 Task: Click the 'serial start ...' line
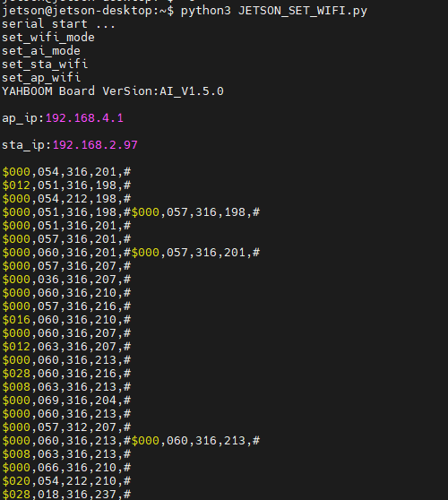point(58,24)
